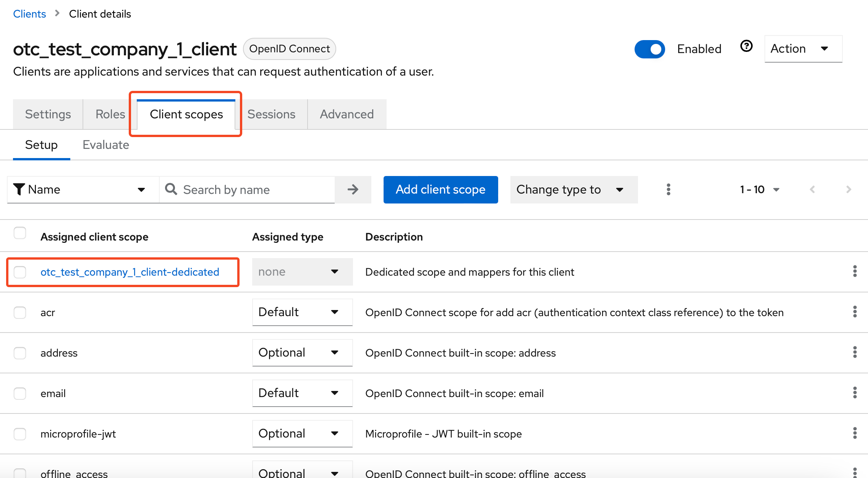Open kebab menu for microprofile-jwt row
The width and height of the screenshot is (868, 478).
tap(855, 433)
